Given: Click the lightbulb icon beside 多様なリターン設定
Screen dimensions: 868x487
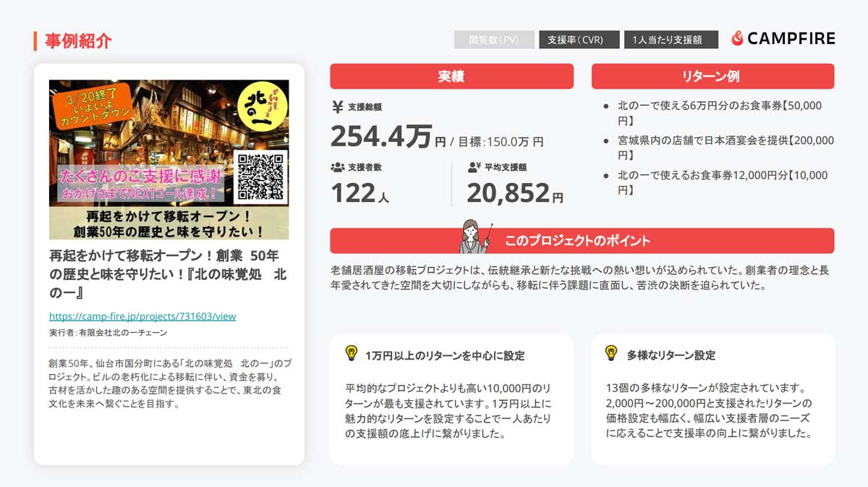Looking at the screenshot, I should coord(611,353).
